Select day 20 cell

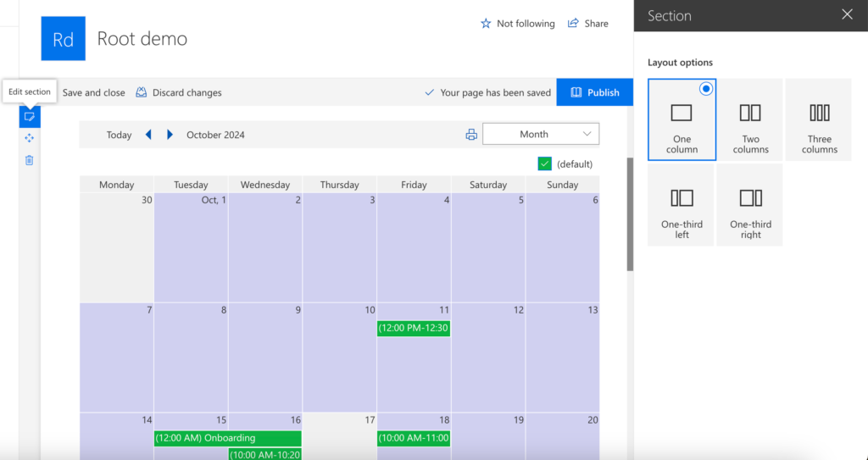coord(563,436)
